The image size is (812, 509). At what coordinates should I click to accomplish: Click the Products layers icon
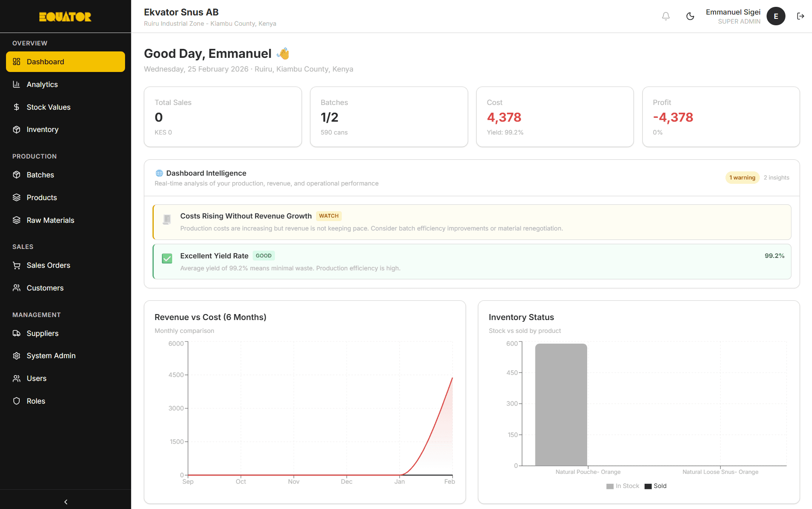point(17,198)
